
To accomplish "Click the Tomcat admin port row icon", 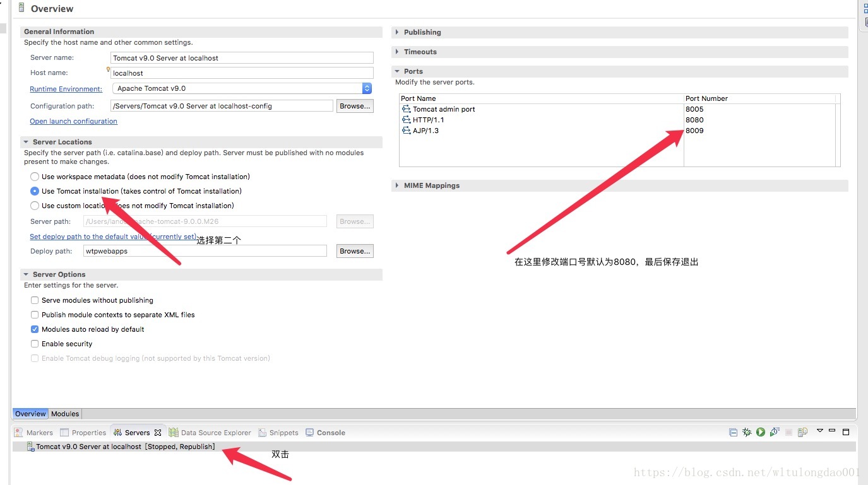I will [x=406, y=109].
